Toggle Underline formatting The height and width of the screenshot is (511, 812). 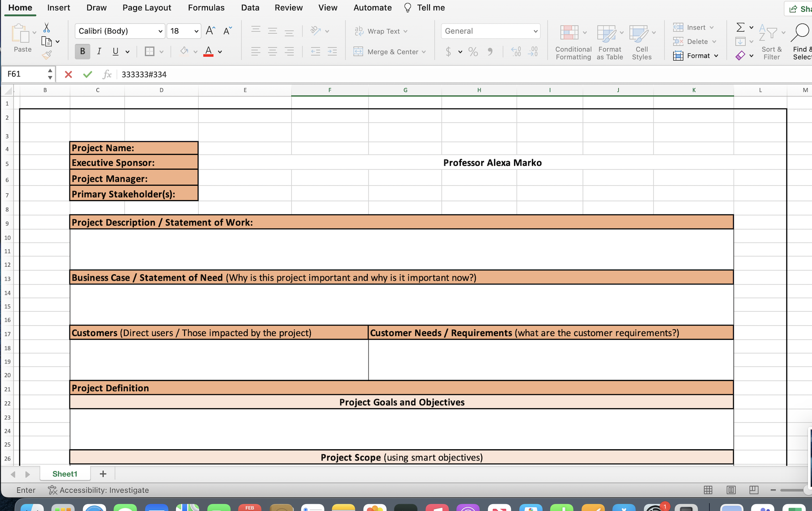(116, 51)
